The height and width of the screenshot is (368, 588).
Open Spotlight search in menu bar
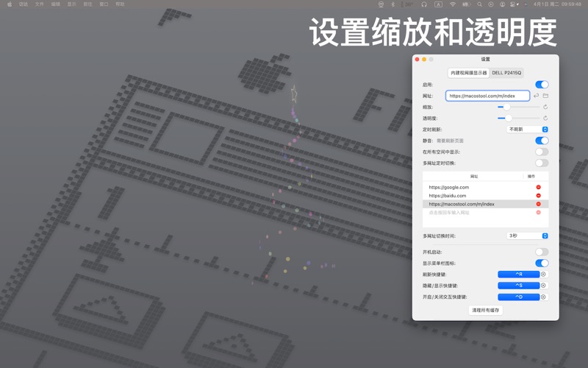pos(480,4)
